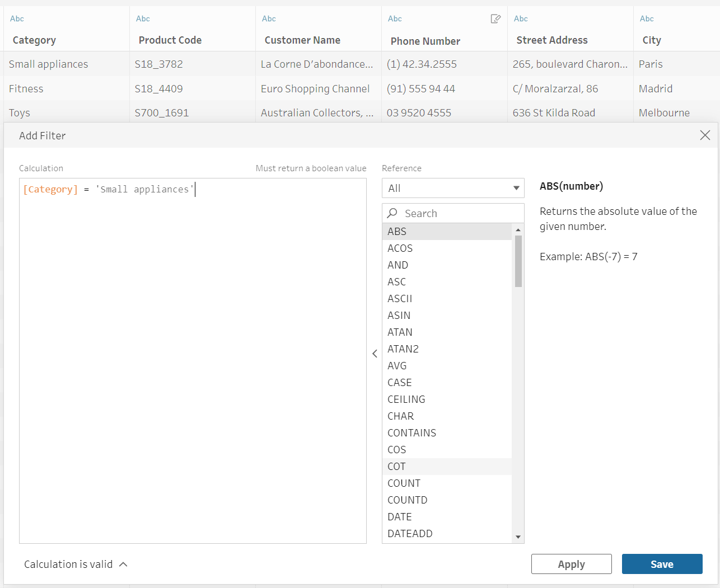Expand the Calculation is valid details caret
This screenshot has width=720, height=588.
pos(124,565)
